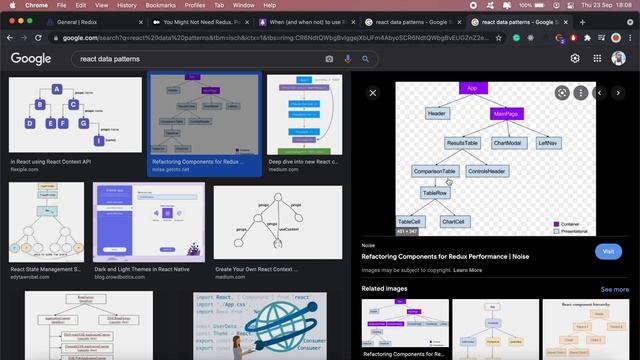Click the Learn More copyright link

(467, 270)
